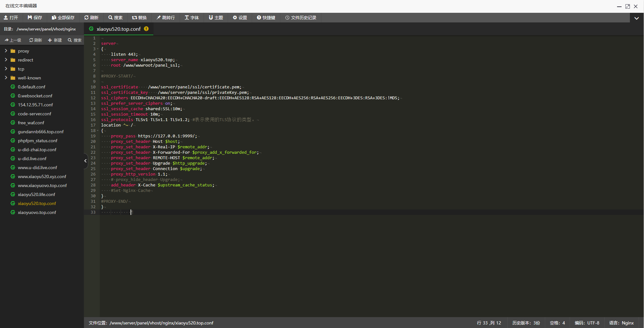Click nginx file icon beside free_waf.conf
The height and width of the screenshot is (328, 644).
[x=13, y=123]
